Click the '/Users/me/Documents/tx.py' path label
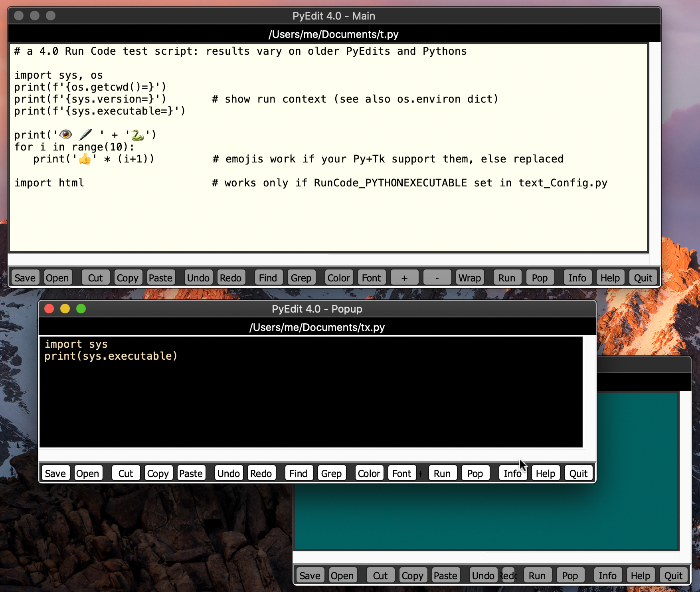The height and width of the screenshot is (592, 700). (317, 327)
